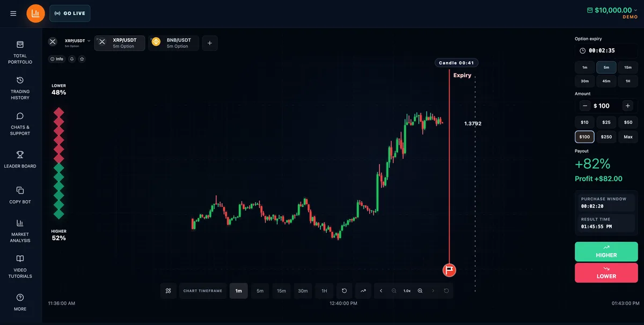Click the GO LIVE button
644x325 pixels.
[70, 13]
